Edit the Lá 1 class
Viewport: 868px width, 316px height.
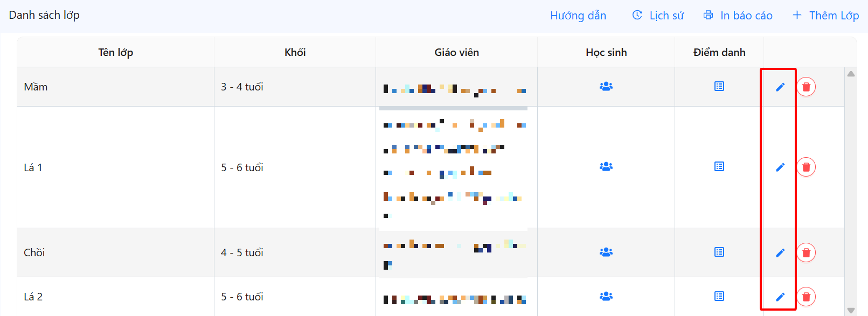pos(780,167)
